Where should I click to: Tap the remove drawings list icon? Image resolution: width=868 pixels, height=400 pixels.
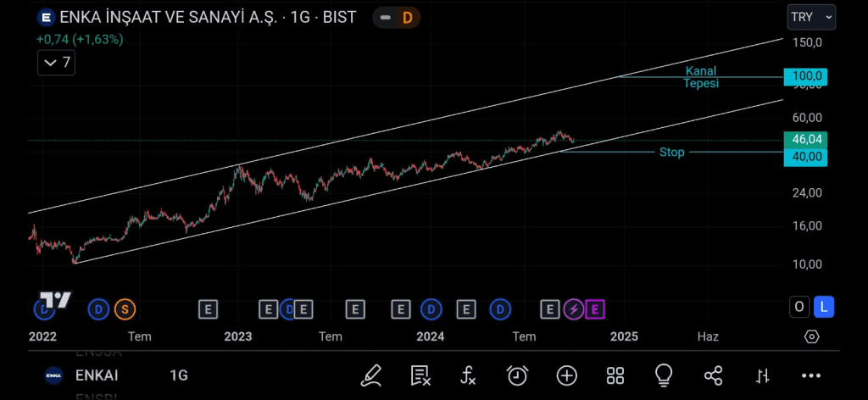[420, 375]
